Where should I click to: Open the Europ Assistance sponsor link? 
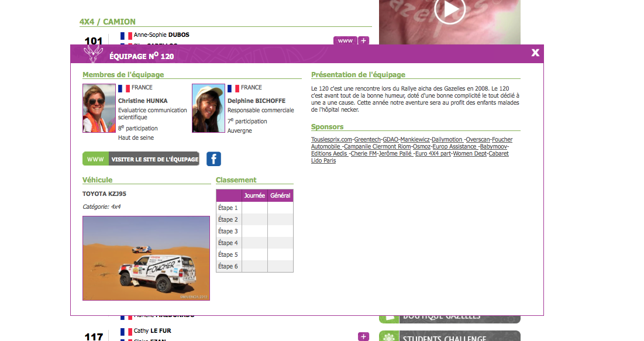(x=454, y=147)
